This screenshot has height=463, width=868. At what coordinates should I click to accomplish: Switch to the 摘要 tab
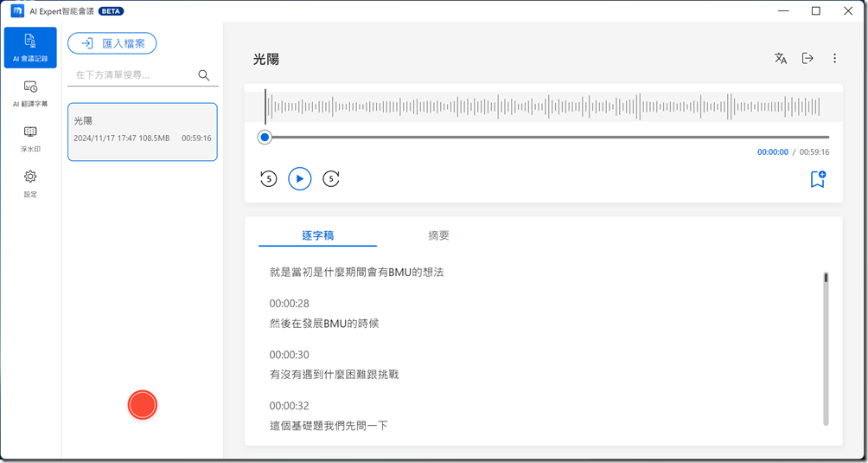[438, 236]
